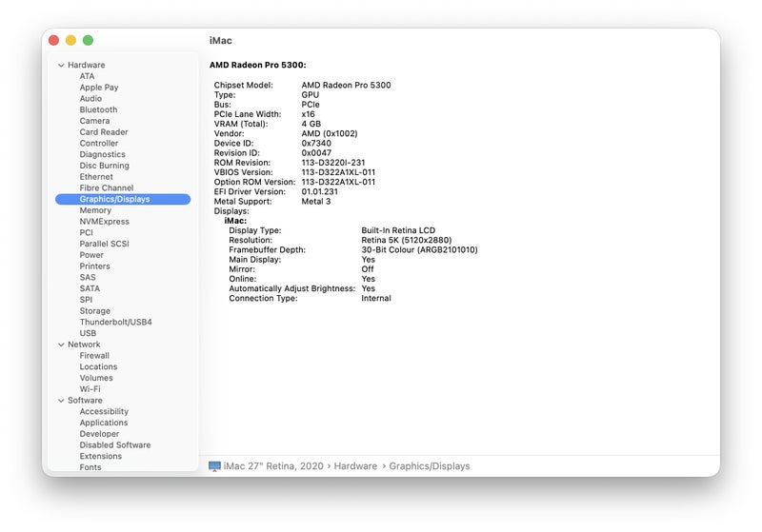Viewport: 762px width, 532px height.
Task: Select Accessibility under Software
Action: point(104,412)
